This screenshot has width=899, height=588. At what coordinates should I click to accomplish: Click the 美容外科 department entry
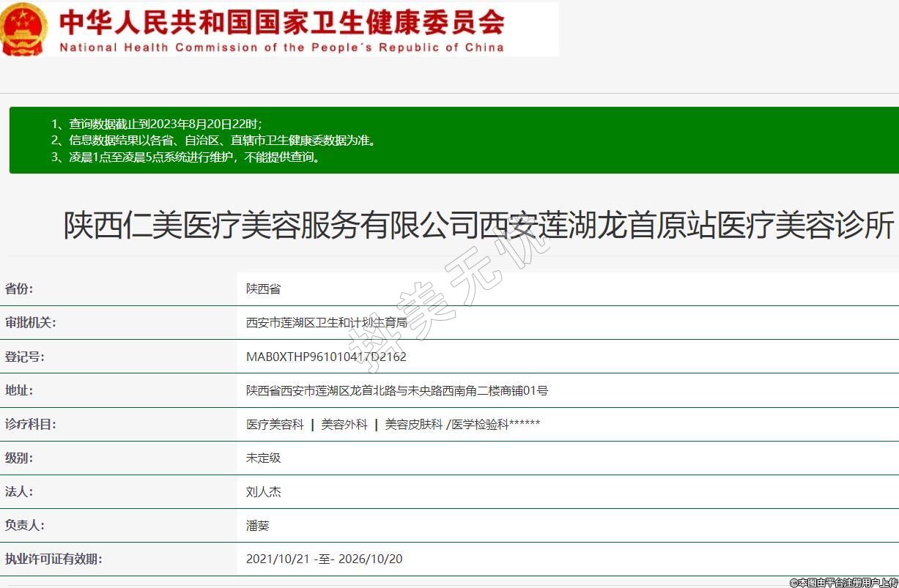click(x=344, y=424)
